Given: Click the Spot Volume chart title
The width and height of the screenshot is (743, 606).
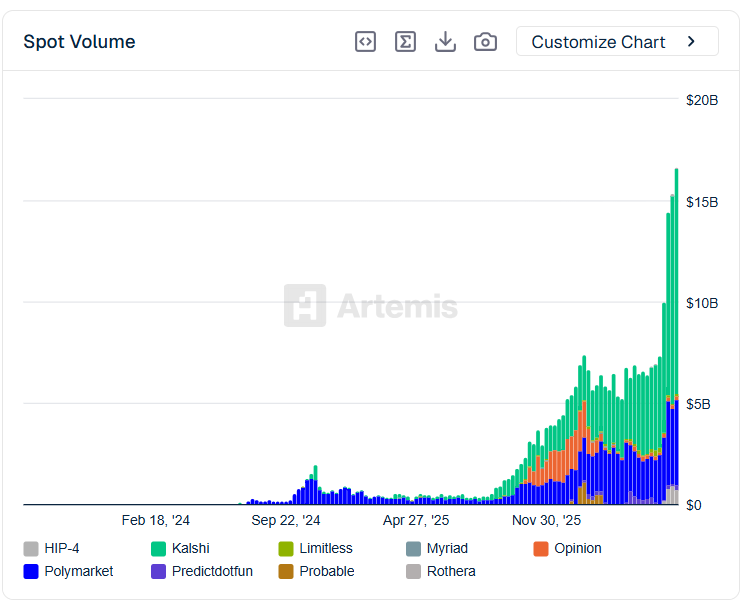Looking at the screenshot, I should coord(79,42).
